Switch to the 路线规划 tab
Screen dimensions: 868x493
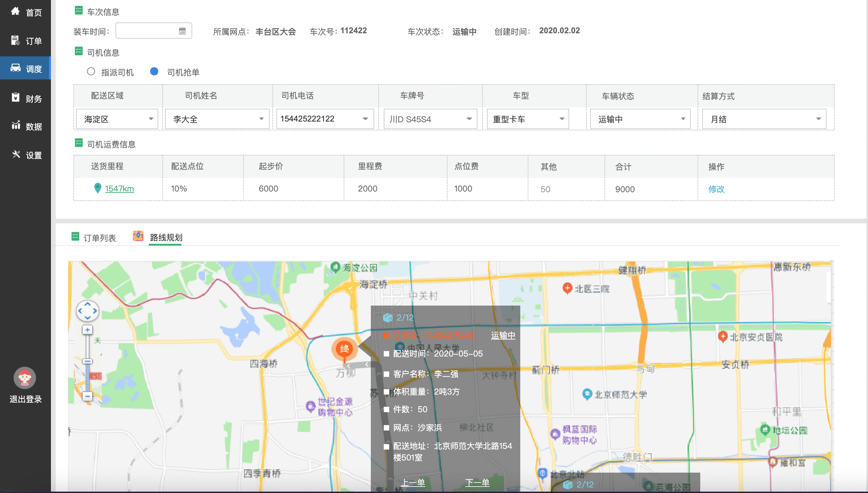point(166,237)
